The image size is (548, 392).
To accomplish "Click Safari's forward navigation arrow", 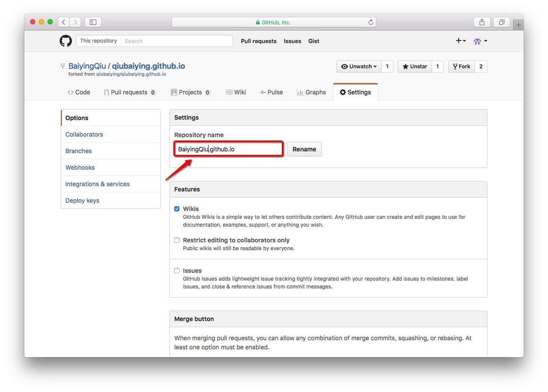I will pyautogui.click(x=76, y=22).
